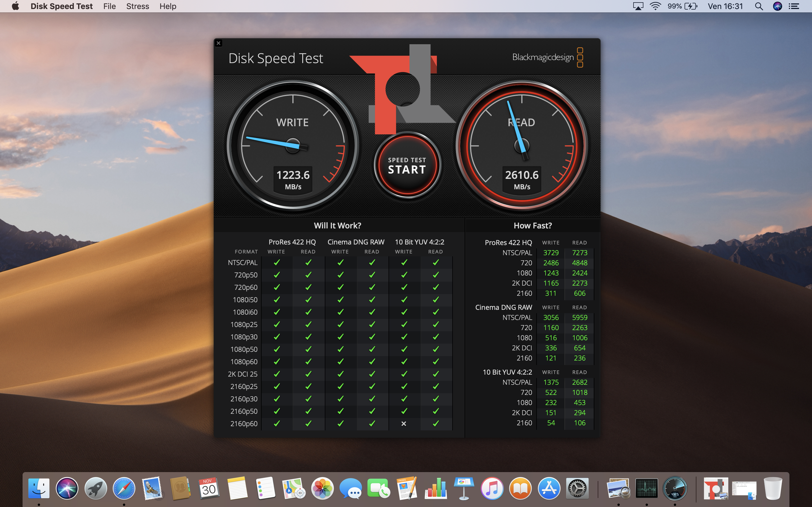Viewport: 812px width, 507px height.
Task: Open System Preferences gear in dock
Action: (x=577, y=488)
